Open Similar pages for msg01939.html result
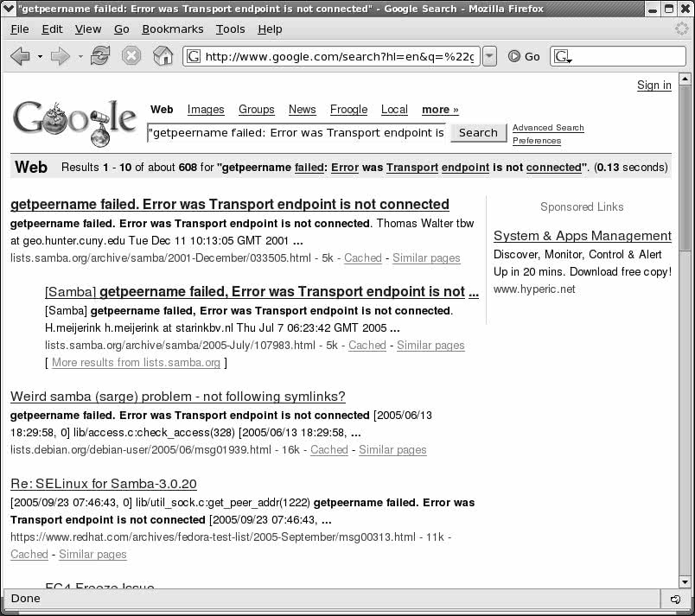The width and height of the screenshot is (695, 616). tap(392, 449)
